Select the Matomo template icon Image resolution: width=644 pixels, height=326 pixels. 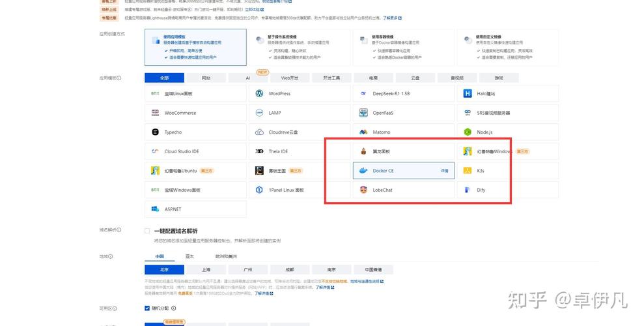(363, 132)
